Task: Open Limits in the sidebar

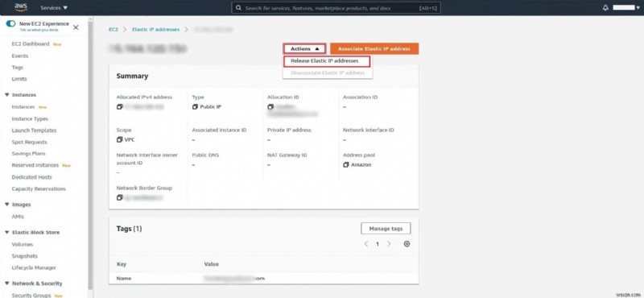Action: [19, 79]
